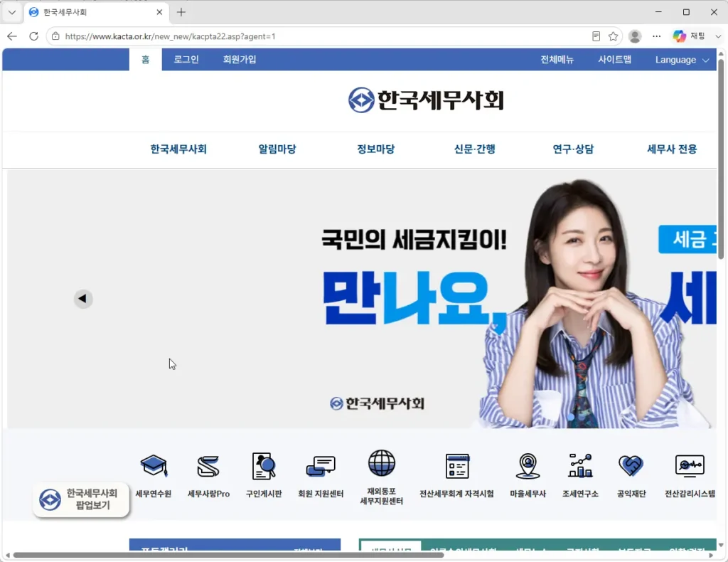Click the previous slide arrow on banner

(83, 299)
